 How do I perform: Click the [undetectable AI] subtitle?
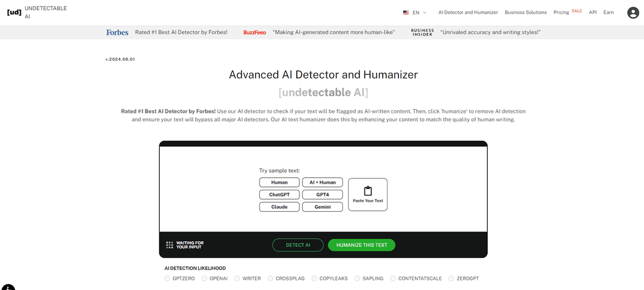[x=323, y=92]
